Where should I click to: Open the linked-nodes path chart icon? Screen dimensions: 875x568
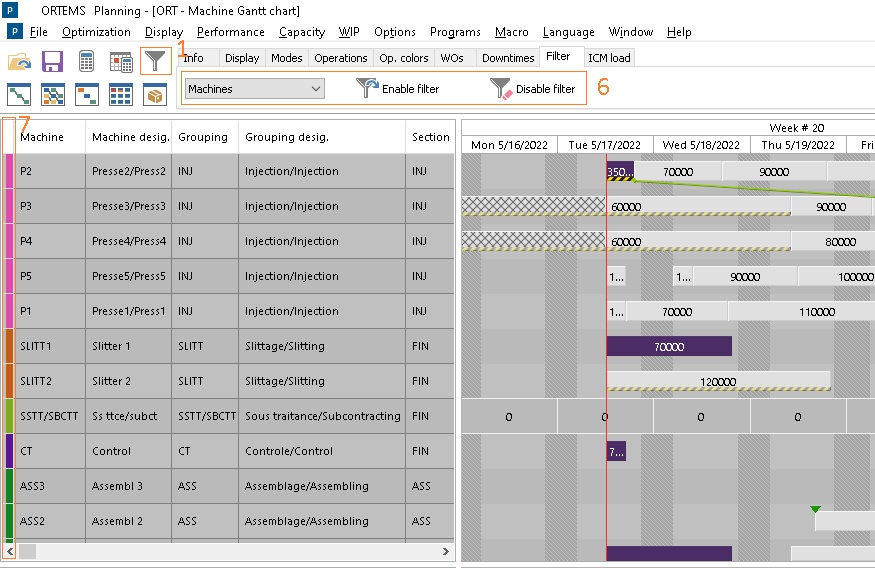(19, 95)
